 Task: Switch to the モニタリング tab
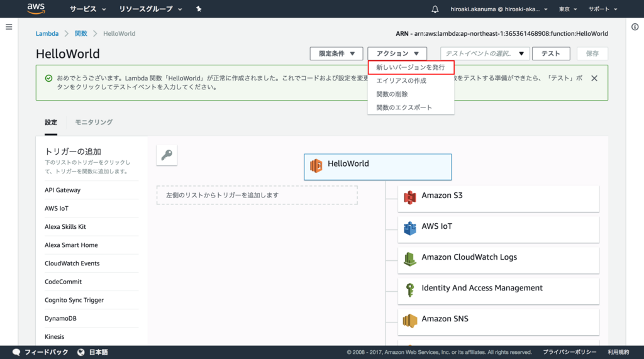94,123
